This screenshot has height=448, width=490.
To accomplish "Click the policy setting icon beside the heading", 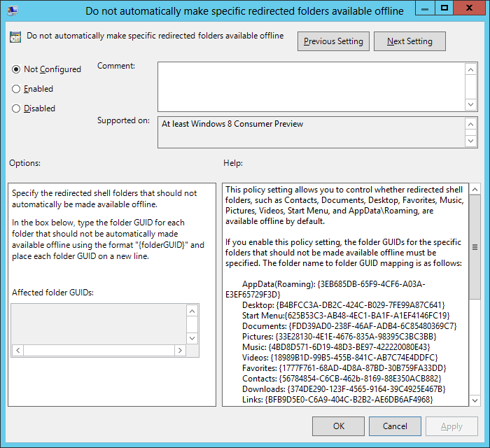I will tap(15, 37).
